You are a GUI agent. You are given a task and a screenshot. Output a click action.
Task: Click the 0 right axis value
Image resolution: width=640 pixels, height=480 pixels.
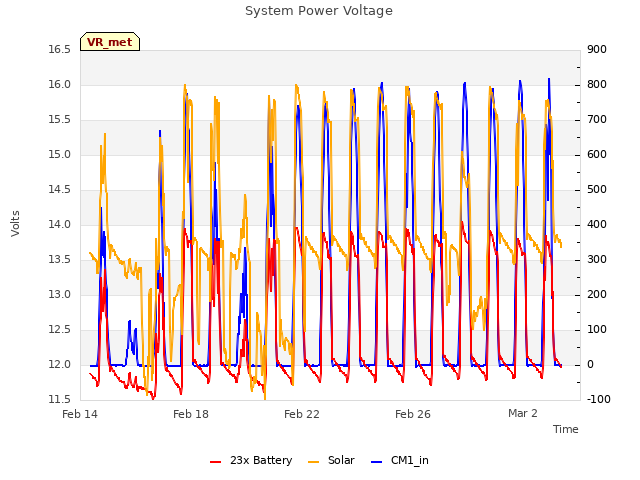pyautogui.click(x=590, y=364)
